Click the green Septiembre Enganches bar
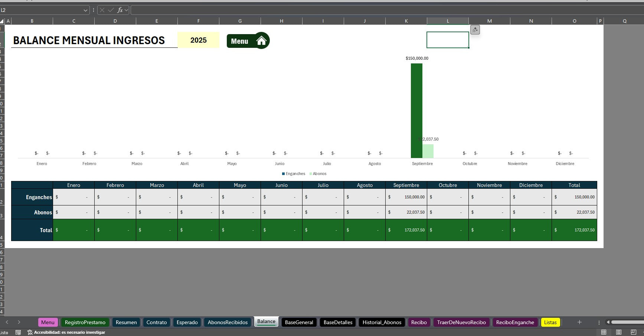Image resolution: width=644 pixels, height=336 pixels. coord(416,111)
